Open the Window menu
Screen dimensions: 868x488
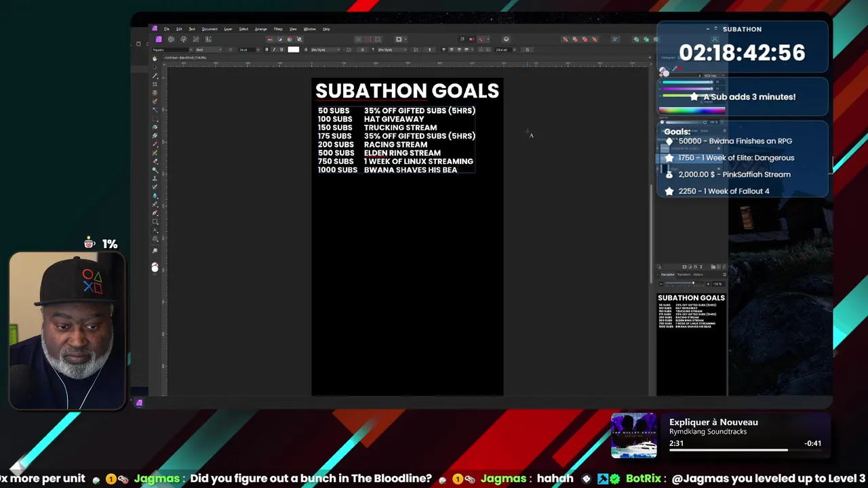tap(310, 28)
